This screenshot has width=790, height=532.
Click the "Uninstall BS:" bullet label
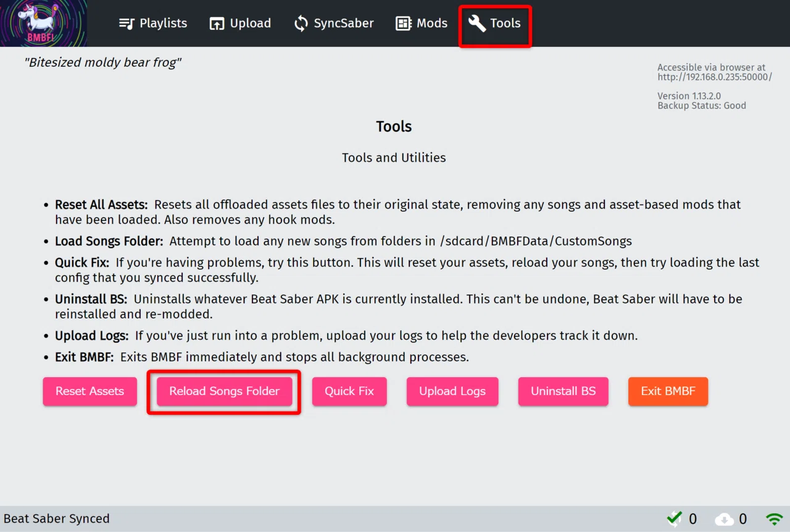[91, 299]
